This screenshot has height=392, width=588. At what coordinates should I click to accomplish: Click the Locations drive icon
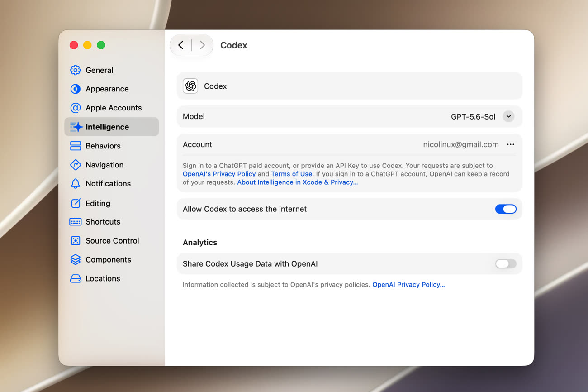76,278
